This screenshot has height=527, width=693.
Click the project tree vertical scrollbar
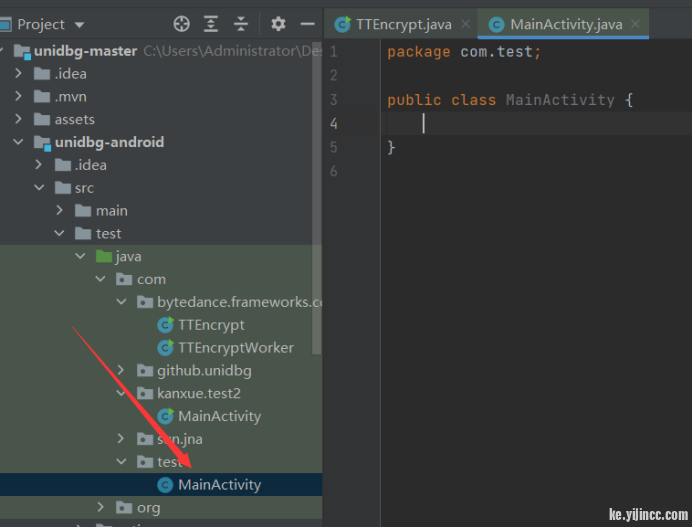316,197
